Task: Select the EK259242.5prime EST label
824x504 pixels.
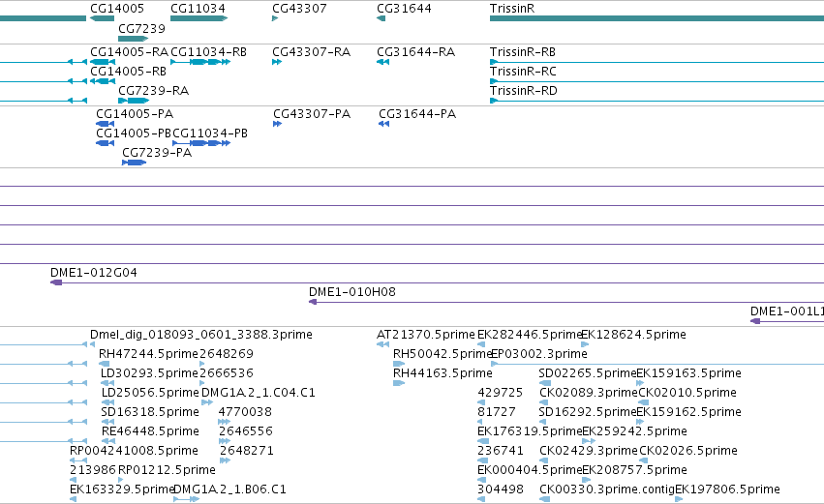Action: coord(634,431)
